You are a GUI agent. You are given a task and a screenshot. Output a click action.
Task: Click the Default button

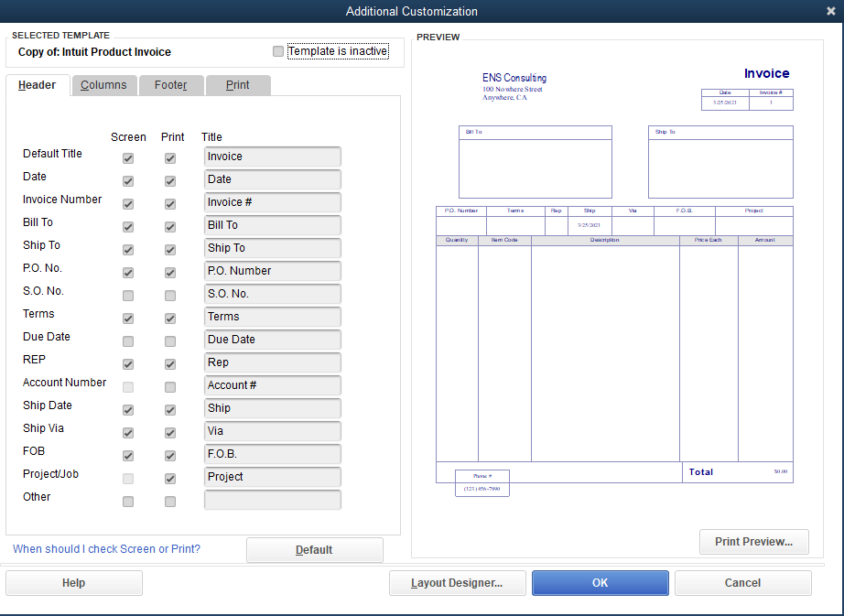tap(314, 550)
